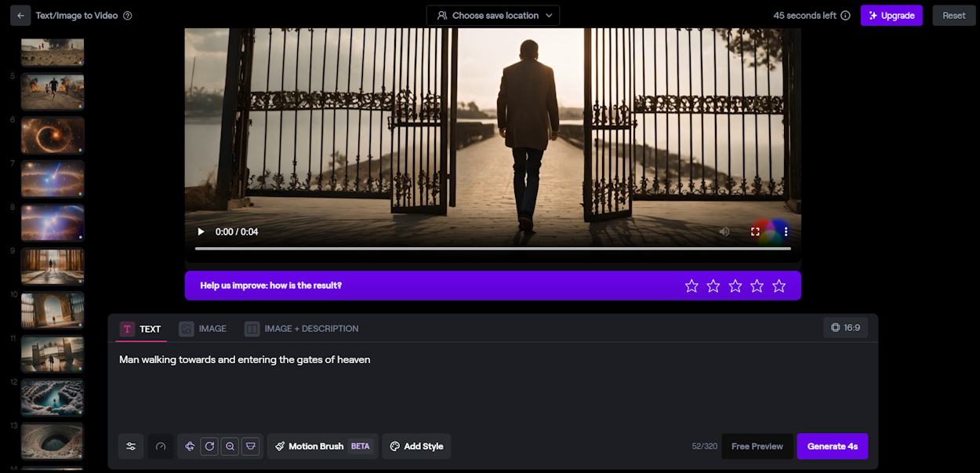
Task: Switch to the IMAGE input tab
Action: 202,329
